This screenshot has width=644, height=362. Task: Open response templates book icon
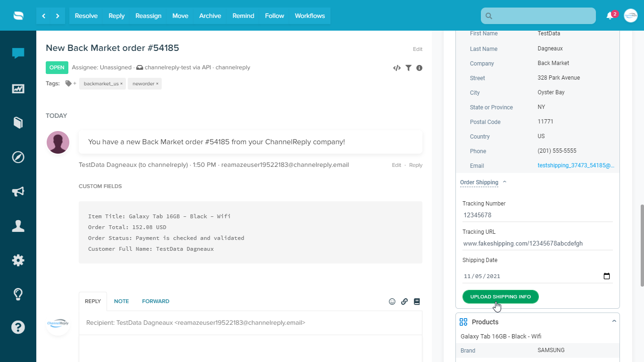pos(417,302)
